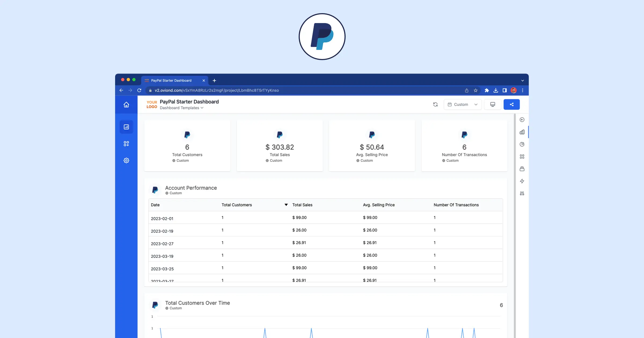Screen dimensions: 644x338
Task: Open the browser extensions puzzle icon
Action: pos(487,90)
